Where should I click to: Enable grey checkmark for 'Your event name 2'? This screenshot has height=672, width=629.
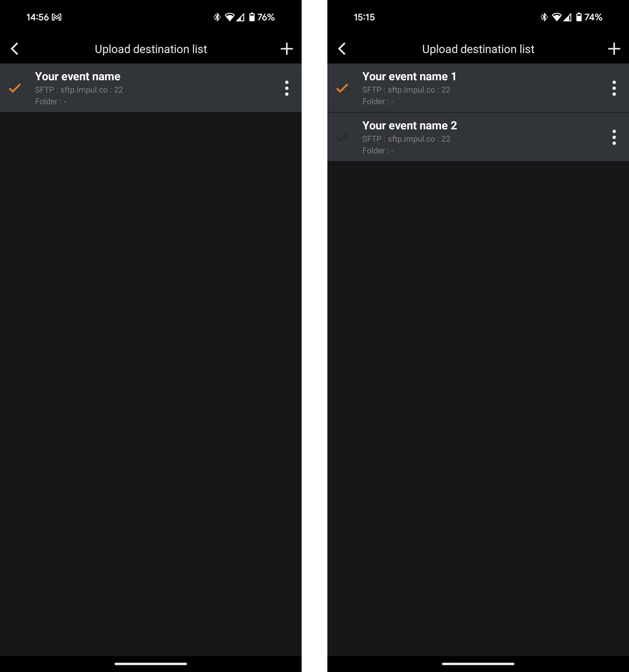click(342, 137)
